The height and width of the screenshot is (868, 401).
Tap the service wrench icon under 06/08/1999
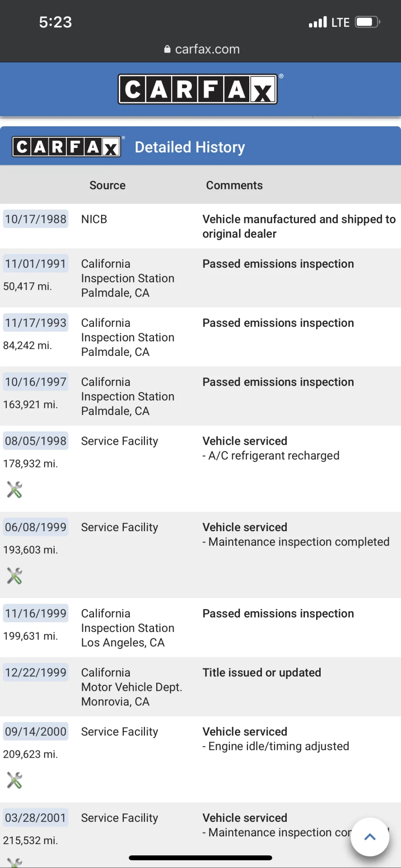pos(14,576)
